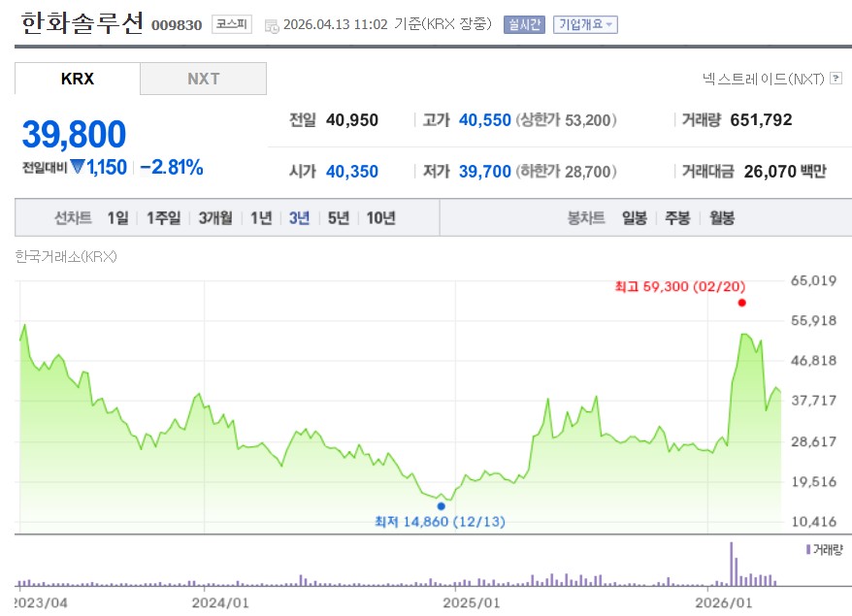This screenshot has height=616, width=852.
Task: Show the 주봉 candlestick chart
Action: (x=677, y=218)
